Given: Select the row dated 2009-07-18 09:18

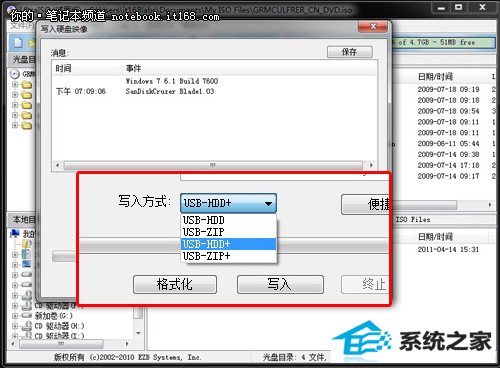Looking at the screenshot, I should click(x=448, y=100).
